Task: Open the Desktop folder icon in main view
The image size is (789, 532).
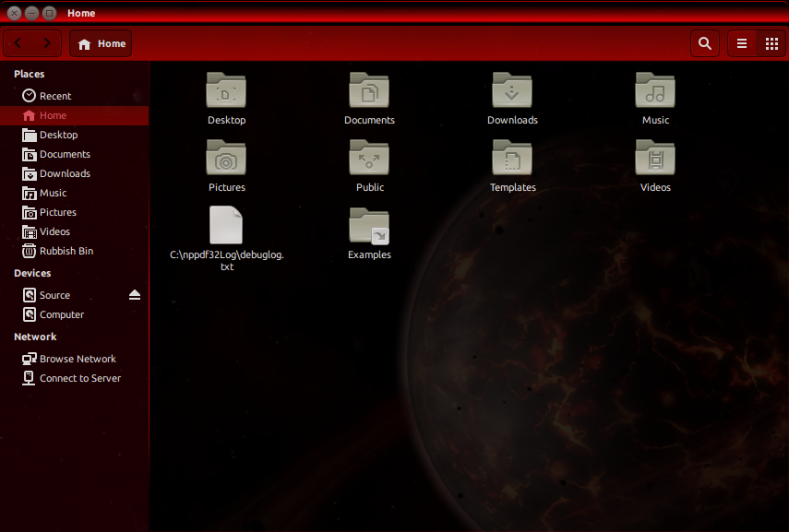Action: (226, 90)
